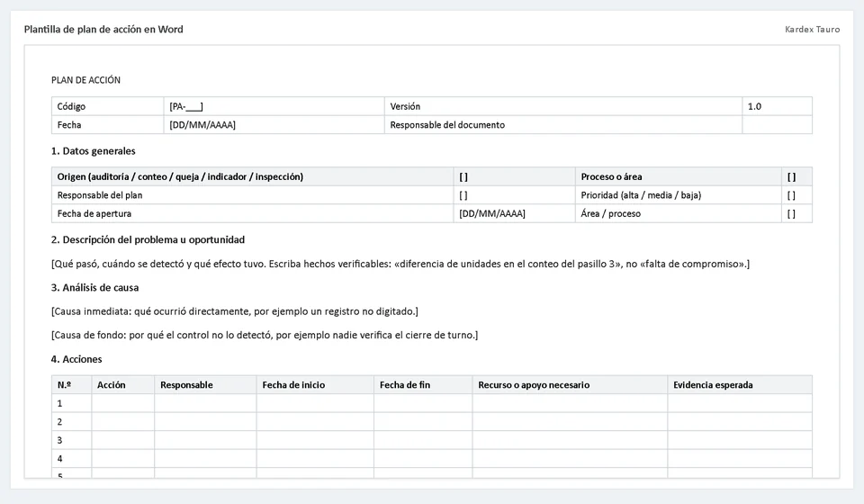Click the empty 'Fecha de inicio' cell in row 3
The height and width of the screenshot is (504, 864).
[315, 440]
